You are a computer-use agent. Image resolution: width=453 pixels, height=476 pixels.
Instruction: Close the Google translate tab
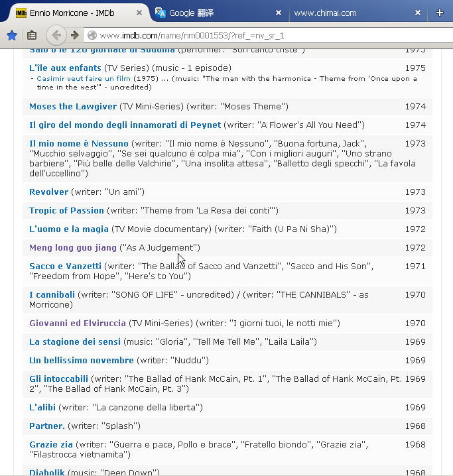click(278, 13)
